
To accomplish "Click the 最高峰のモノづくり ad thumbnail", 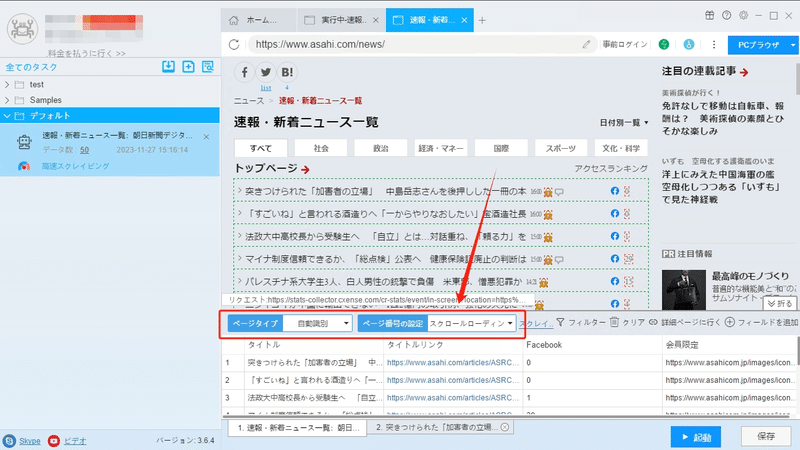I will coord(684,290).
